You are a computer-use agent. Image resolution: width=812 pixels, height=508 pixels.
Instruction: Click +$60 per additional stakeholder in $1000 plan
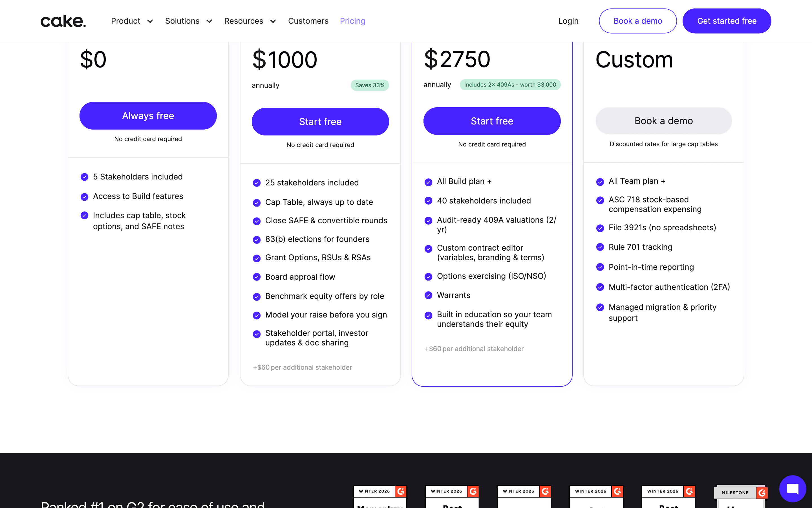(x=302, y=367)
